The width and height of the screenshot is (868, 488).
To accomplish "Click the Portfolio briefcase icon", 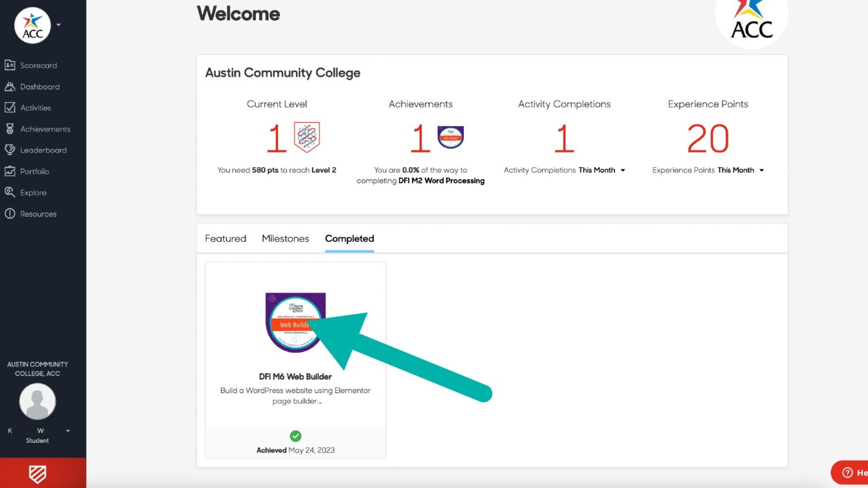I will (10, 171).
